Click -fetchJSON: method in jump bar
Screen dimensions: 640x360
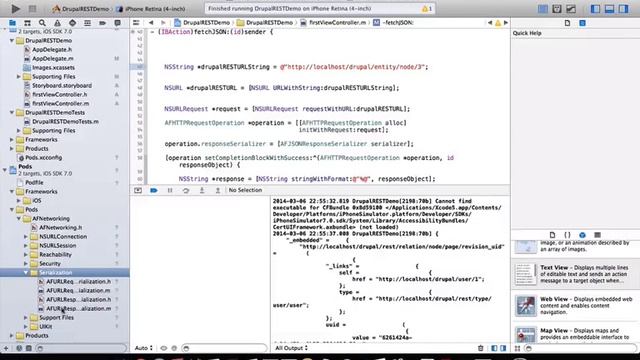pos(393,23)
